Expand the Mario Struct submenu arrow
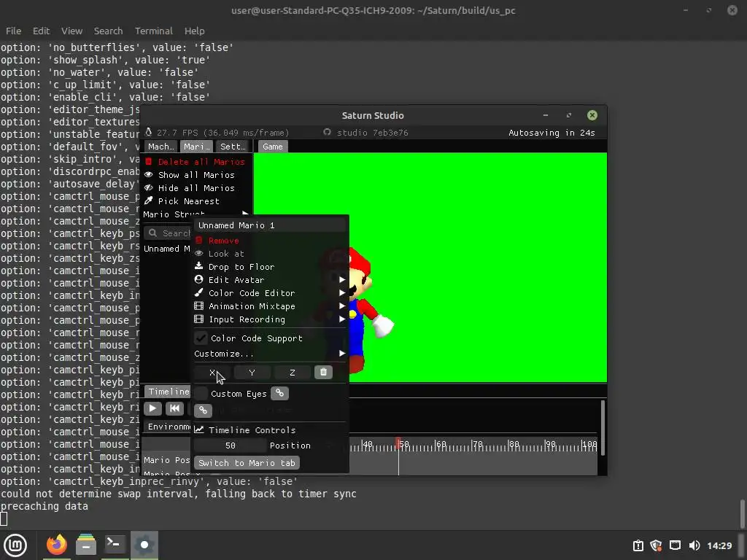Viewport: 747px width, 560px height. 245,214
